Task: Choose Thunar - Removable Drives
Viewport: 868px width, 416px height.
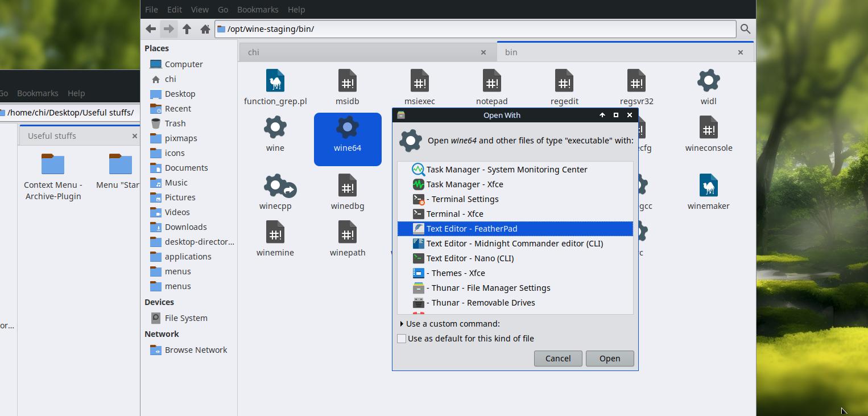Action: click(x=515, y=303)
